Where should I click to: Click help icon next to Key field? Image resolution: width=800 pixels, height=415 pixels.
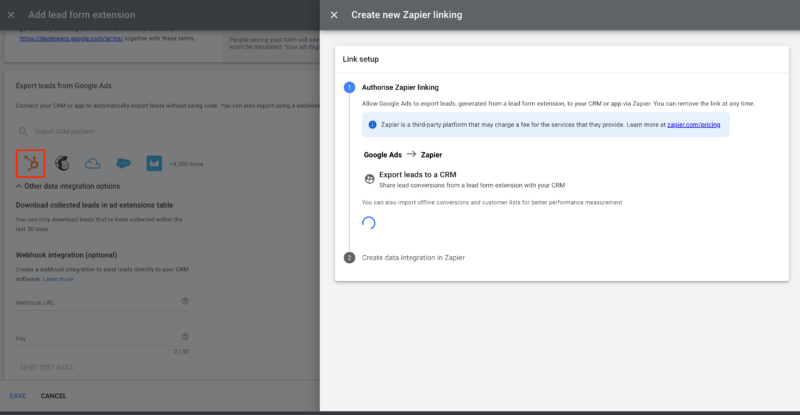click(x=185, y=337)
